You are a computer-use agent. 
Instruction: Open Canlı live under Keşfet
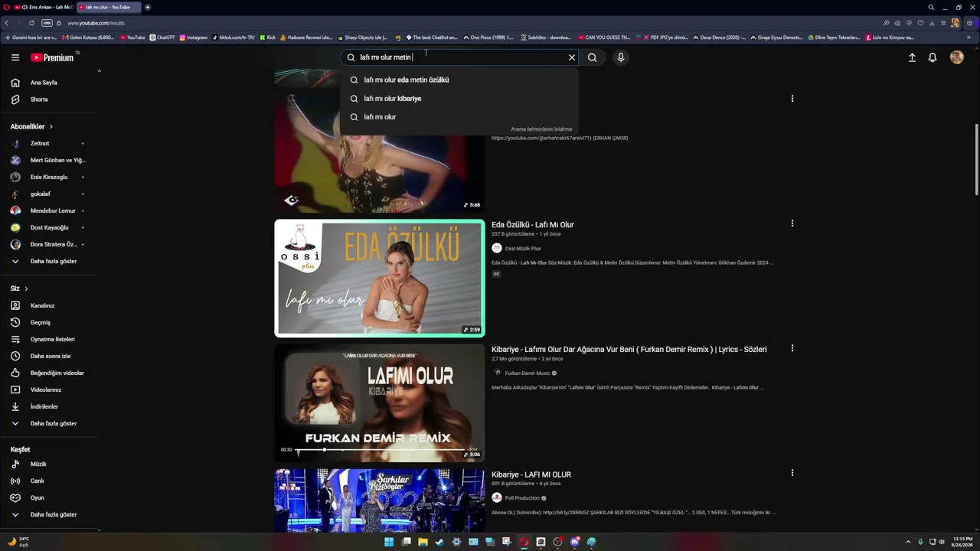(x=49, y=481)
